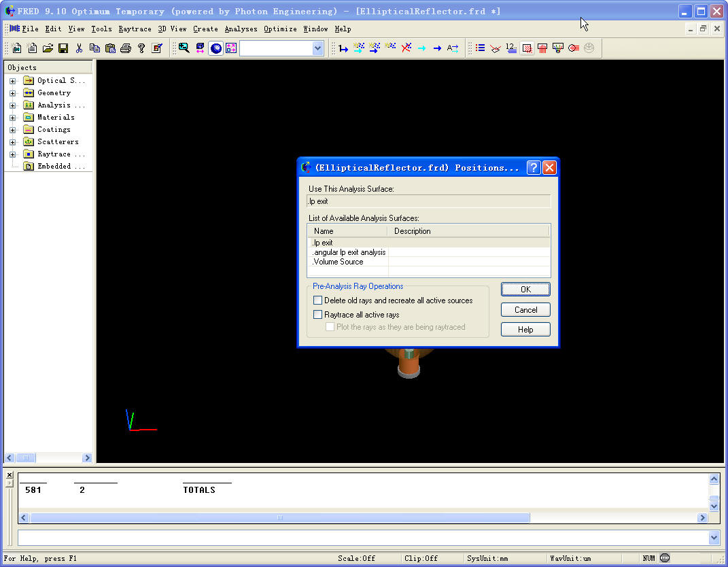The image size is (728, 567).
Task: Select the .Volume Source row
Action: pyautogui.click(x=428, y=262)
